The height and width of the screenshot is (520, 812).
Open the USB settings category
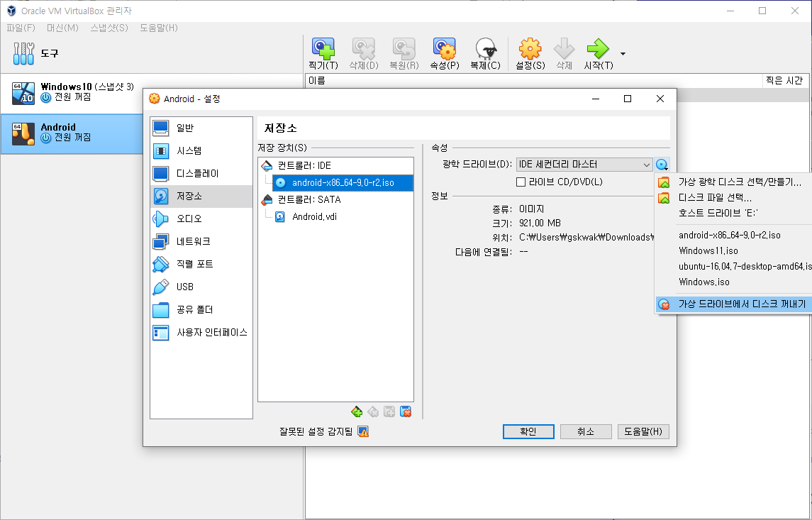pos(201,287)
